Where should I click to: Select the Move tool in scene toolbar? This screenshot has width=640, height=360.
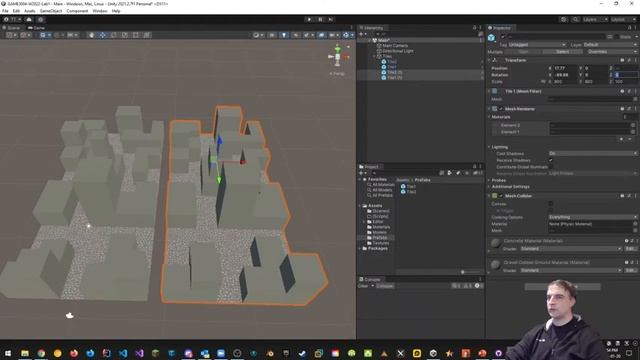click(x=102, y=35)
